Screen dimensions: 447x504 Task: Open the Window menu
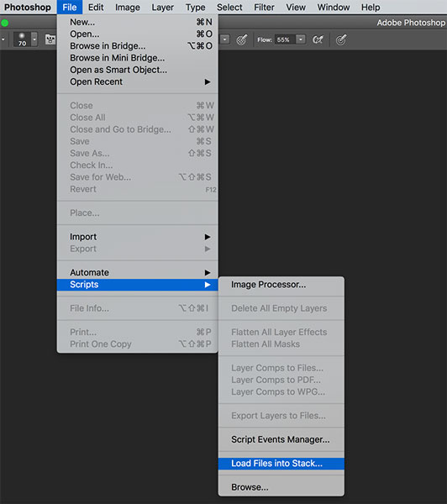[x=334, y=7]
